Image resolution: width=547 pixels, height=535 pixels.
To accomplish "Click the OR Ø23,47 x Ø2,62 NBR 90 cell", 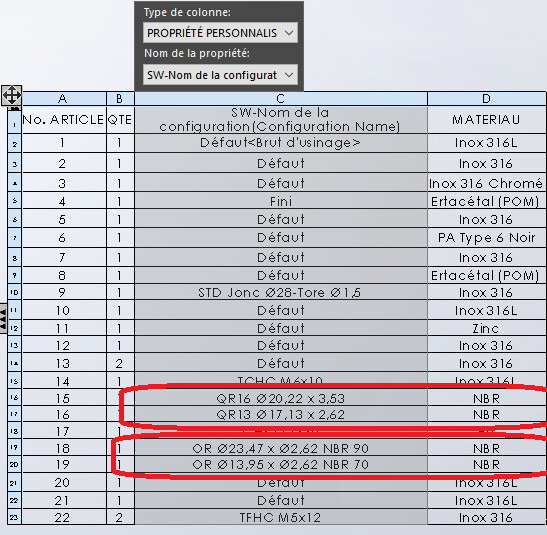I will click(x=281, y=448).
